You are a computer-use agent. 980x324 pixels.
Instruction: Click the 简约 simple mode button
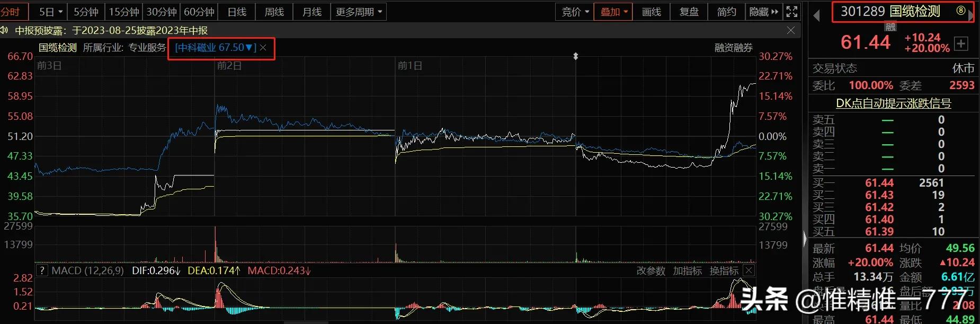[x=726, y=12]
